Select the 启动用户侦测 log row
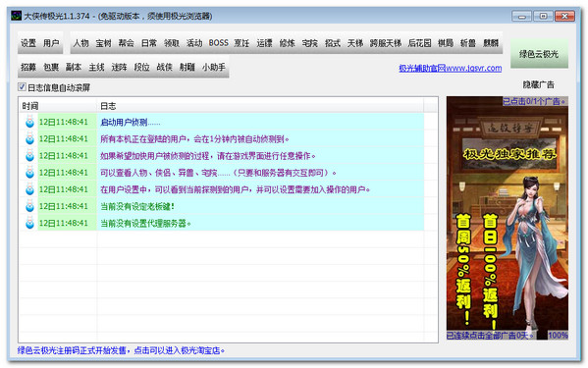The height and width of the screenshot is (368, 588). click(x=221, y=122)
